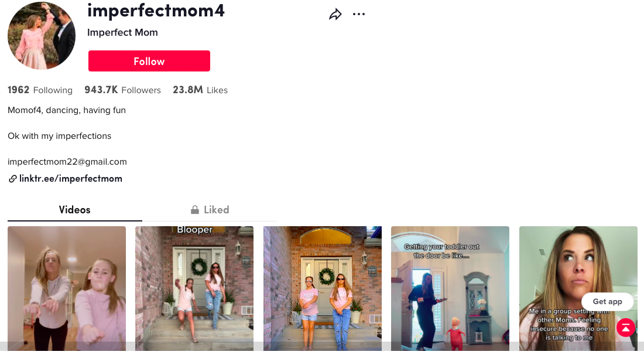Open the first indoor dancing video
Screen dimensions: 644x351
point(67,288)
